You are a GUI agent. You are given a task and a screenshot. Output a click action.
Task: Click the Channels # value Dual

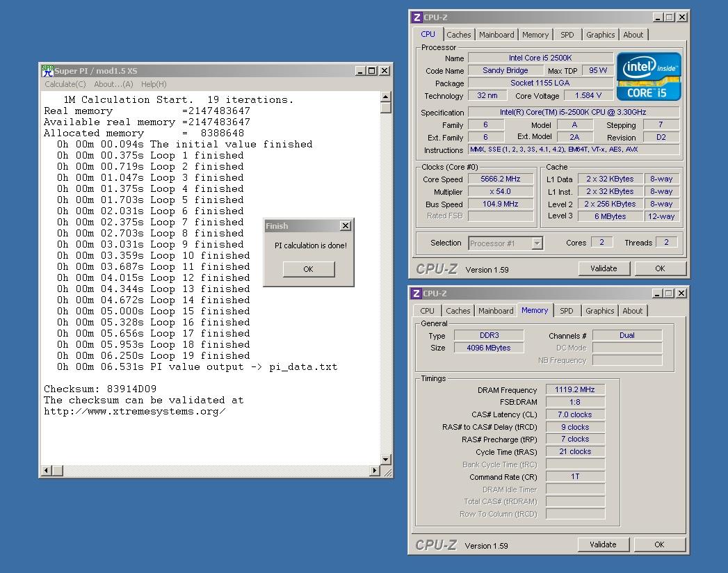point(626,335)
